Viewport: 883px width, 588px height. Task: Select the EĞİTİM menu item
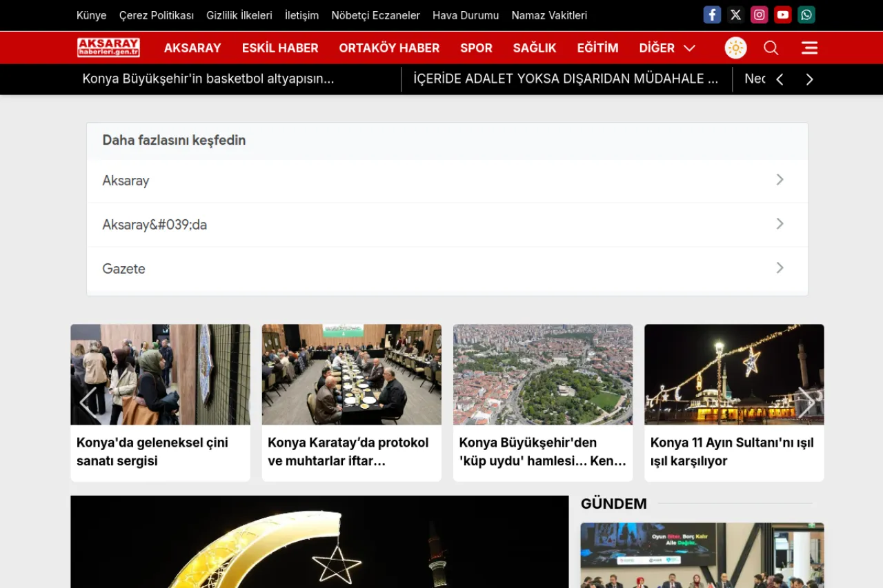tap(597, 48)
